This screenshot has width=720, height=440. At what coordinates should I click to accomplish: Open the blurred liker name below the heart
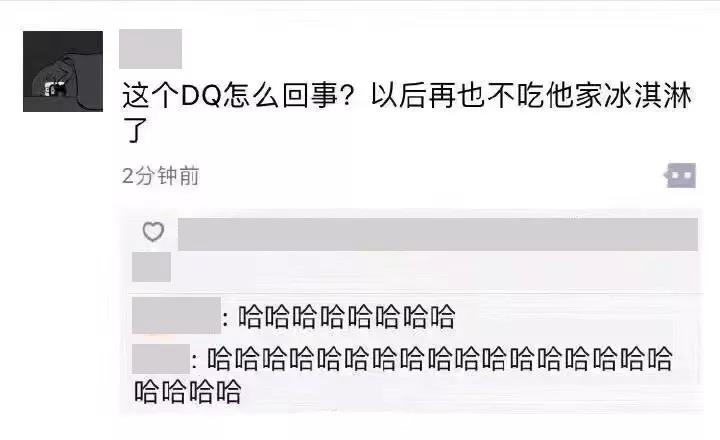click(152, 266)
